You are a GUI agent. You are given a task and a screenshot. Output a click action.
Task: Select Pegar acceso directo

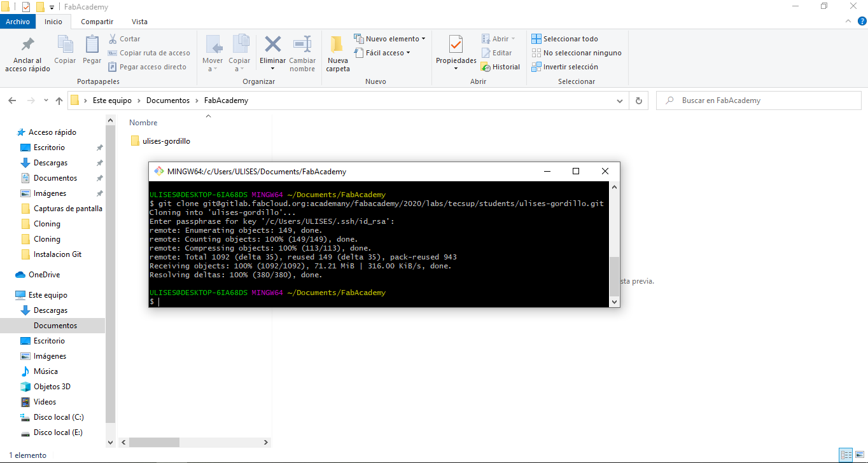click(x=148, y=67)
